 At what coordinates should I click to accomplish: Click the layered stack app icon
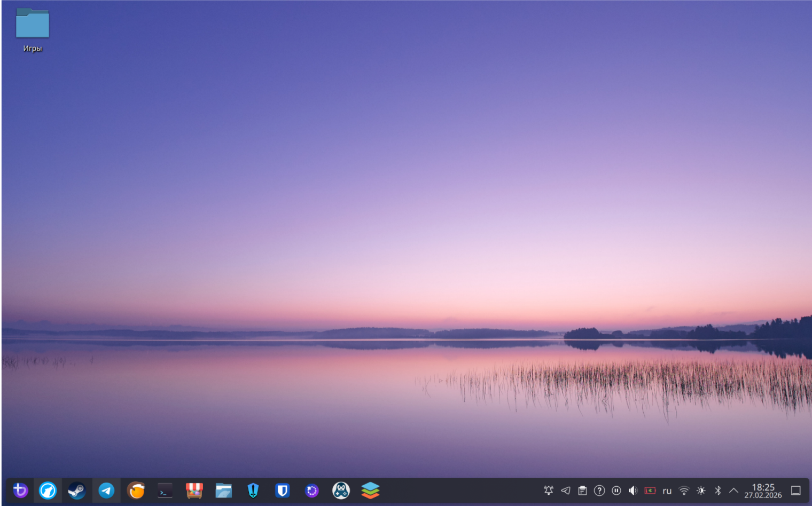[370, 490]
